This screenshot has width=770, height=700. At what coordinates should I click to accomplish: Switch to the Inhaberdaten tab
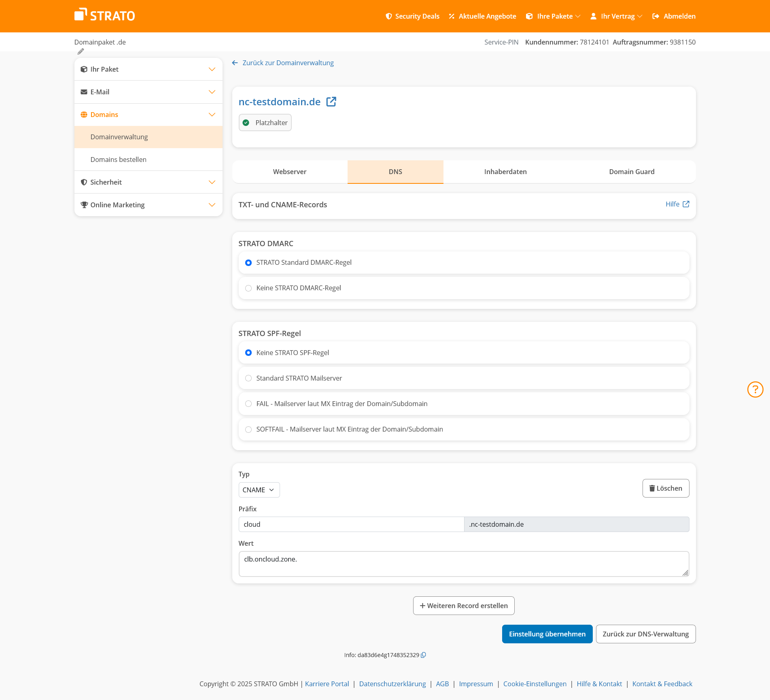pyautogui.click(x=505, y=172)
